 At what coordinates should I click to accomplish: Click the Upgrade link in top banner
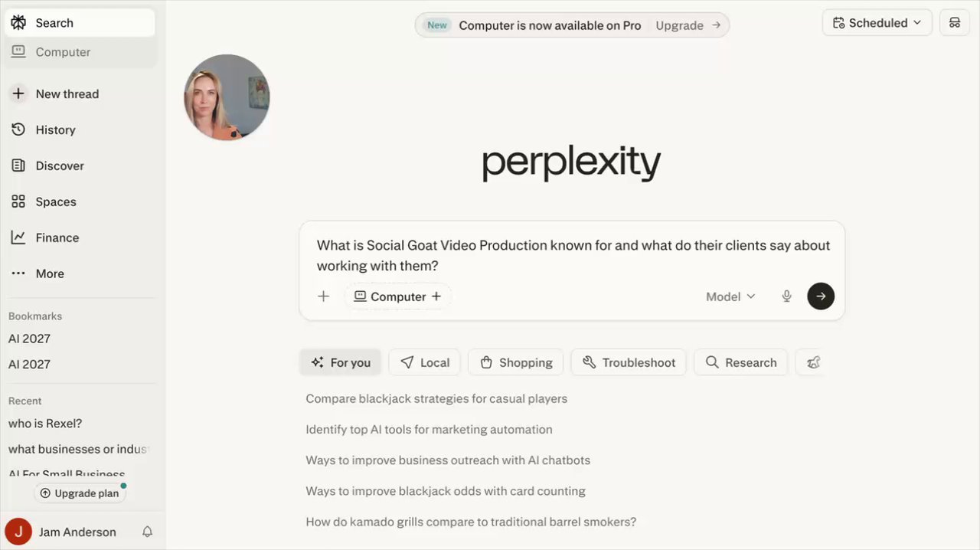pyautogui.click(x=688, y=25)
